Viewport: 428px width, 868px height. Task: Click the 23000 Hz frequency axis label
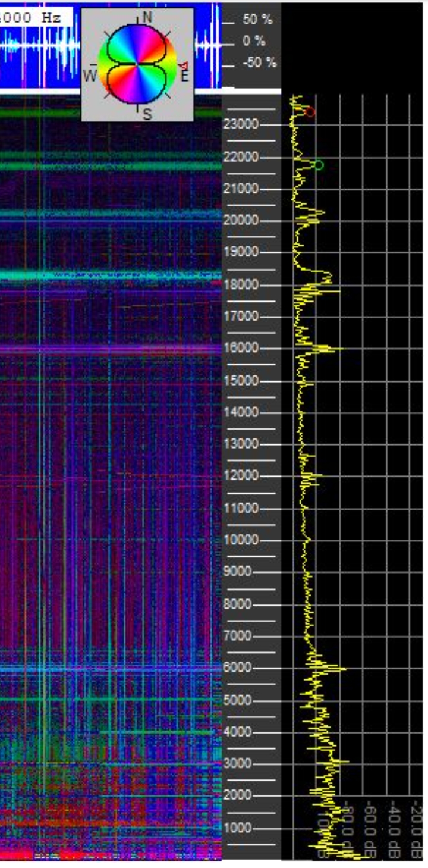tap(241, 124)
